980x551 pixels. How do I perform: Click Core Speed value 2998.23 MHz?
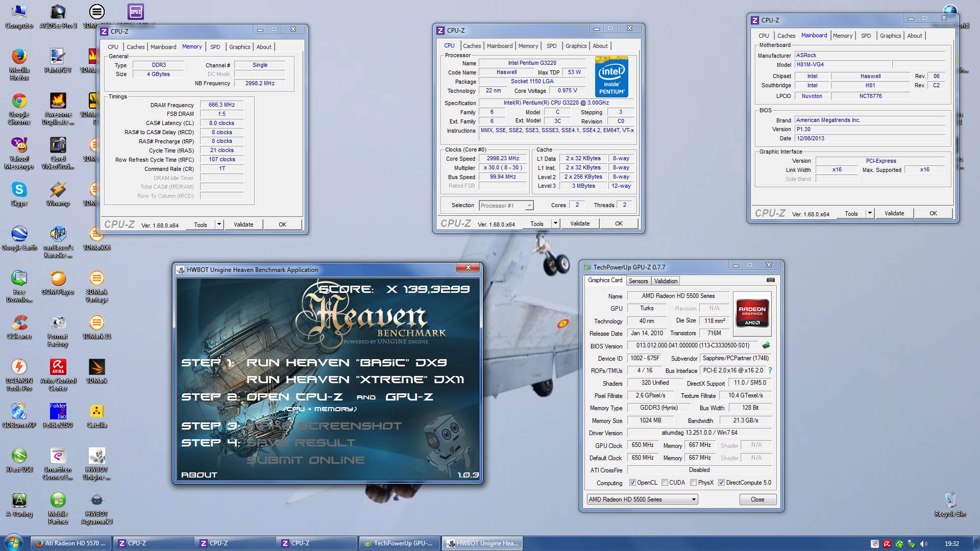click(503, 159)
